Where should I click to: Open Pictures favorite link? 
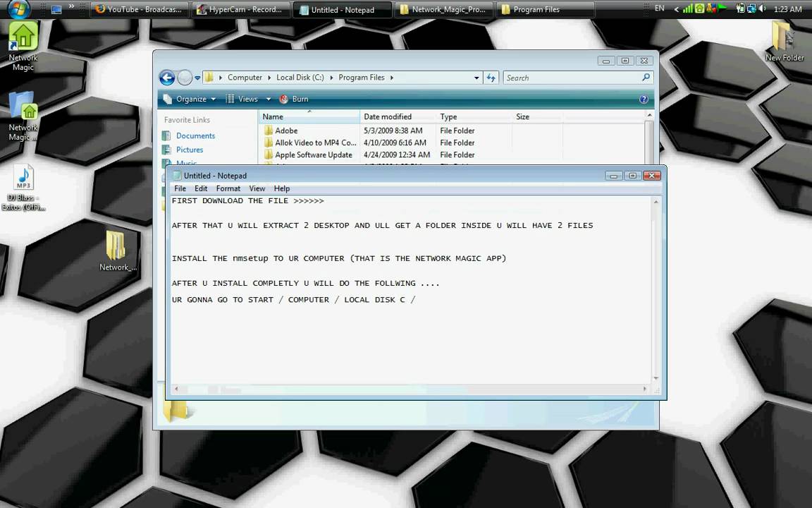coord(183,150)
